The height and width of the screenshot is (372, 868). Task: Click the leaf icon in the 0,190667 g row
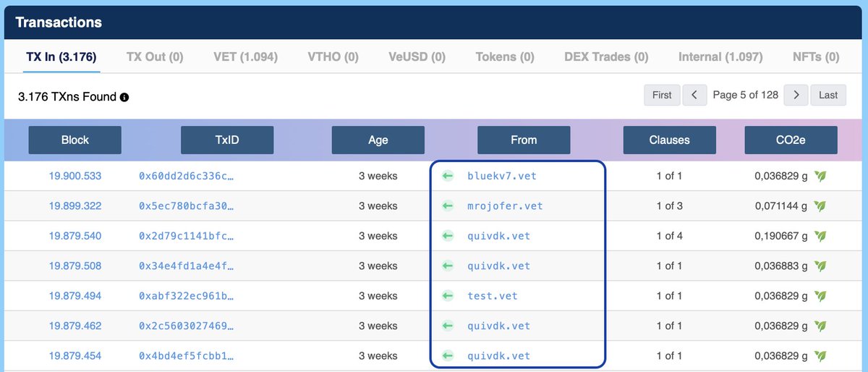pyautogui.click(x=820, y=236)
